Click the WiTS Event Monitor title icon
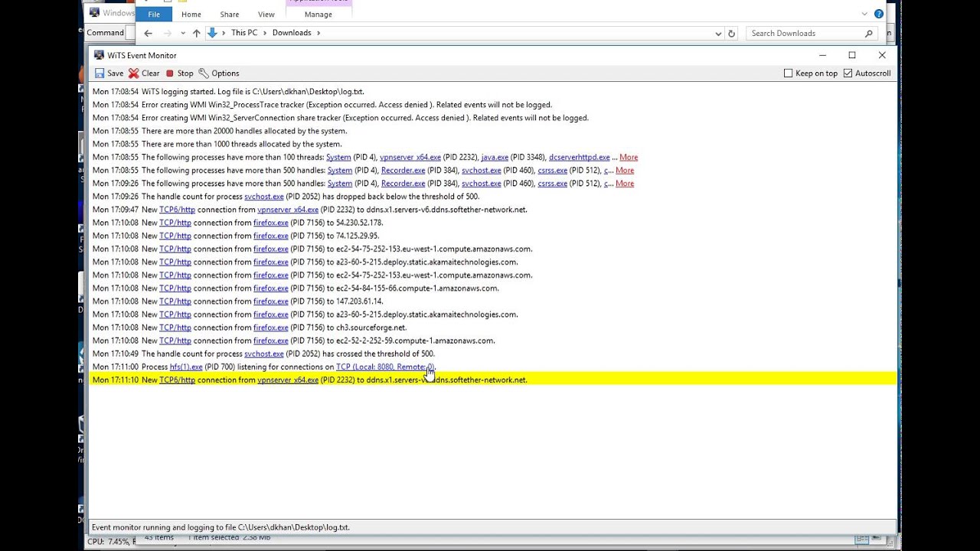 point(99,55)
